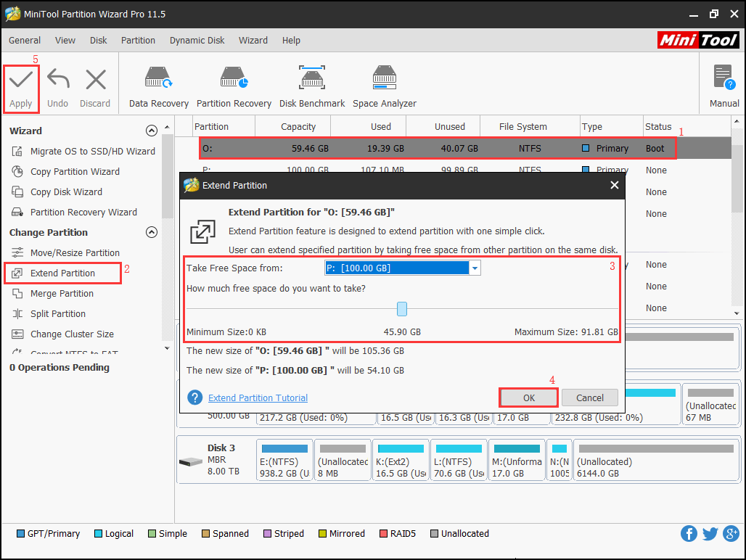746x560 pixels.
Task: Open Data Recovery tool
Action: pos(158,87)
